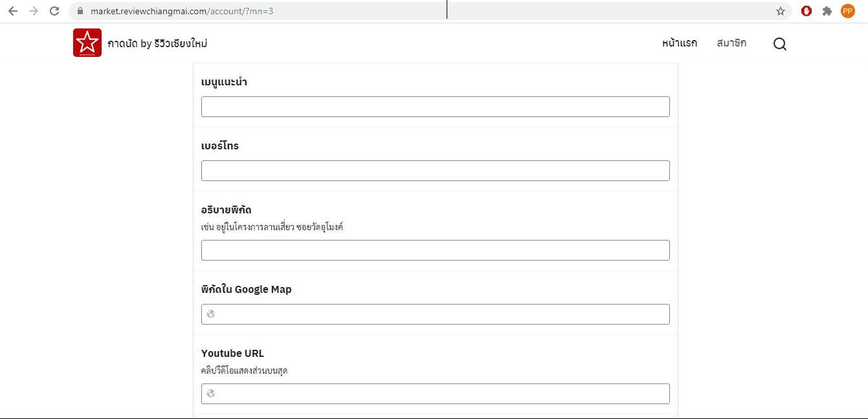The width and height of the screenshot is (868, 419).
Task: Open the Extensions puzzle piece menu
Action: [827, 11]
